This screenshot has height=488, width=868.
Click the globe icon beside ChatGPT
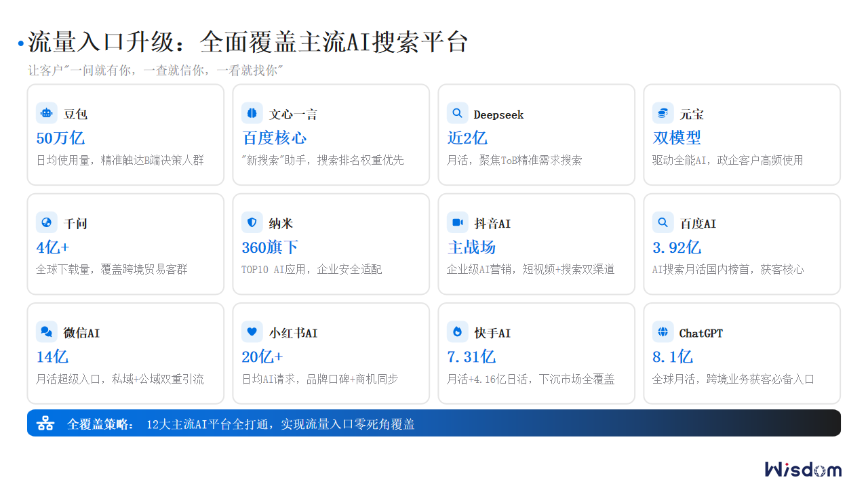pos(663,332)
